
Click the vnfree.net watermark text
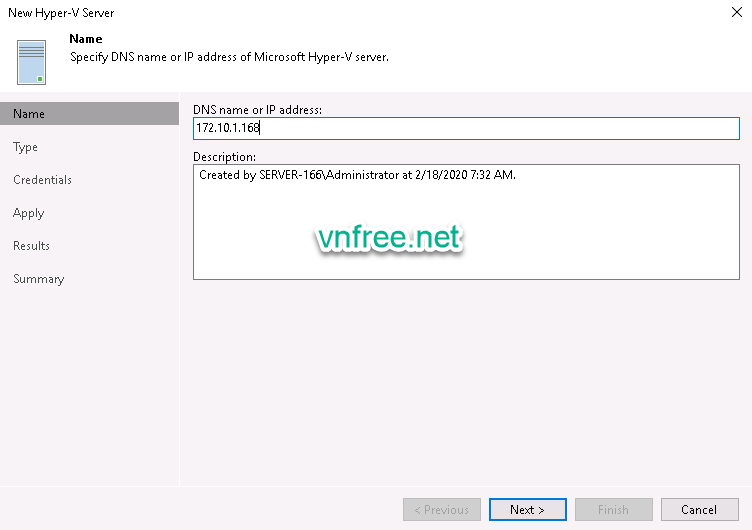point(389,238)
